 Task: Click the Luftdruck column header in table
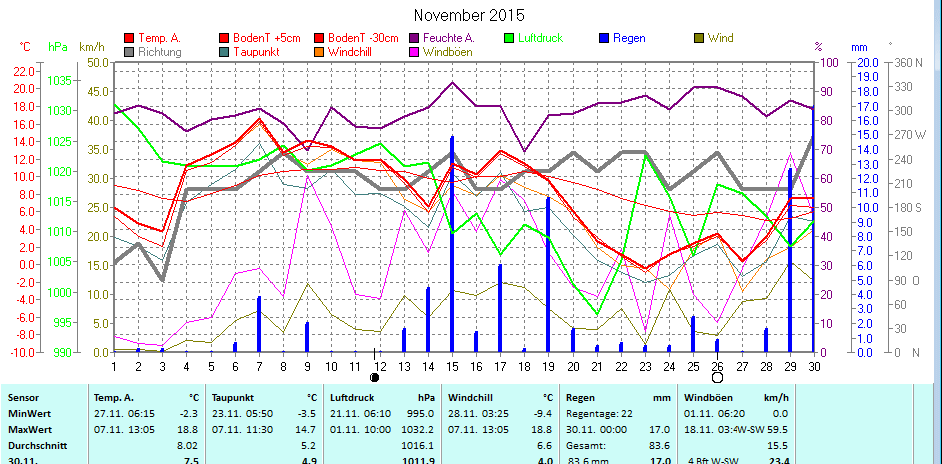(350, 397)
